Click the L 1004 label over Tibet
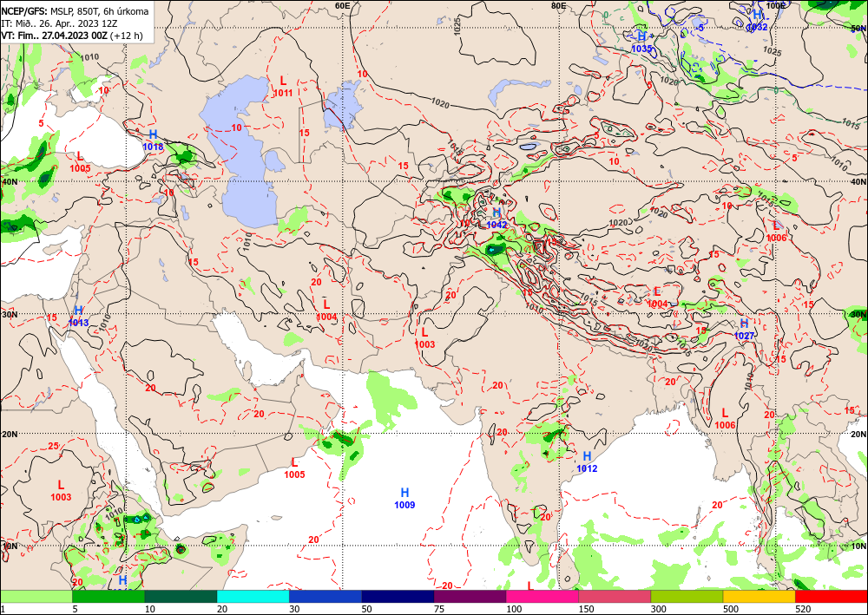The height and width of the screenshot is (615, 868). coord(658,298)
